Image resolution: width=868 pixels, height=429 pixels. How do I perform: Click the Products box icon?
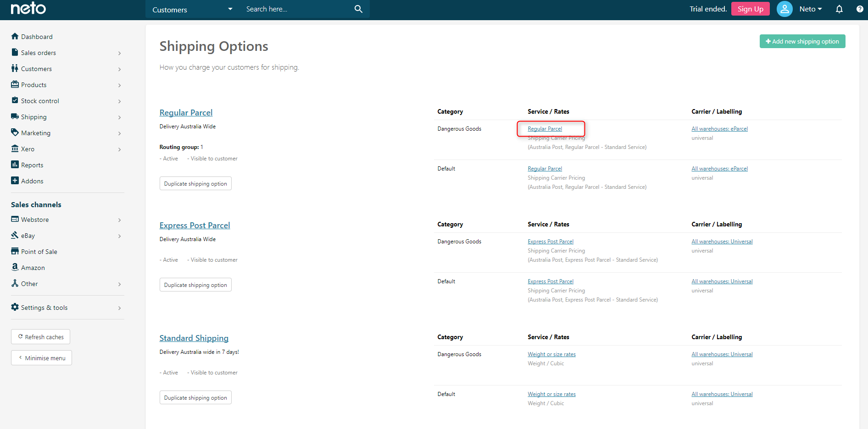tap(15, 84)
